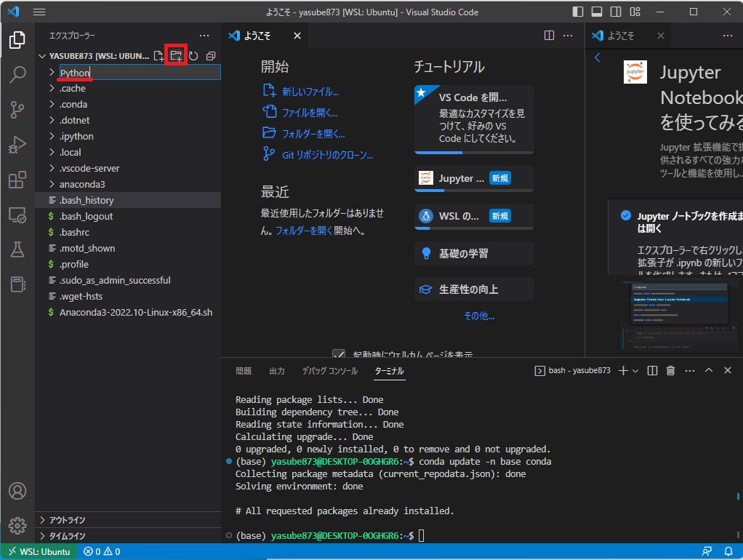The width and height of the screenshot is (743, 560).
Task: Open the VS Code を開... walkthrough card
Action: click(x=474, y=119)
